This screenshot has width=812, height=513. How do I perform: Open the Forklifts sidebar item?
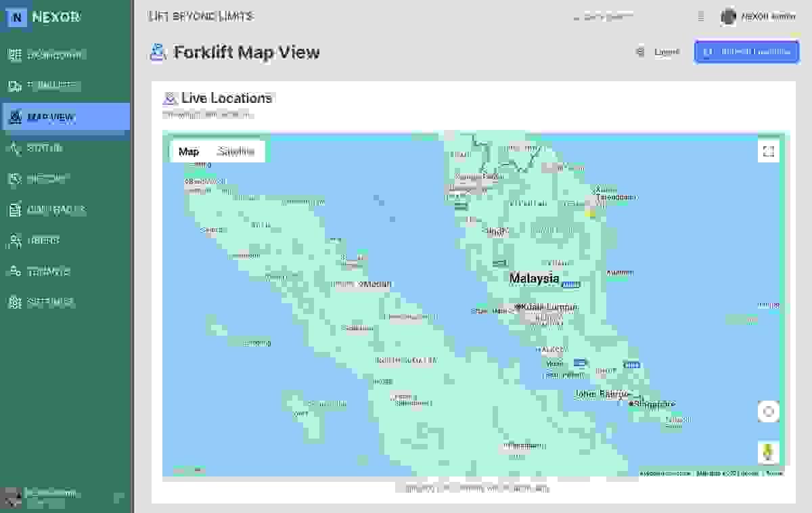pos(66,86)
